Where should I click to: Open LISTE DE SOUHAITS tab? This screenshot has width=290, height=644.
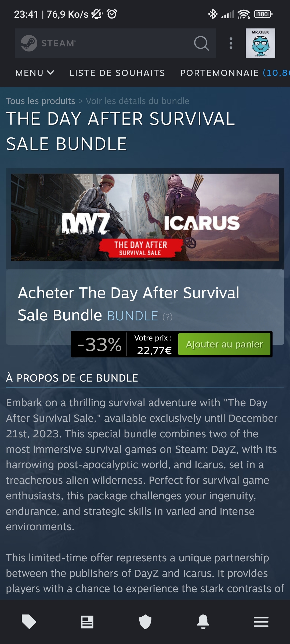click(x=117, y=73)
